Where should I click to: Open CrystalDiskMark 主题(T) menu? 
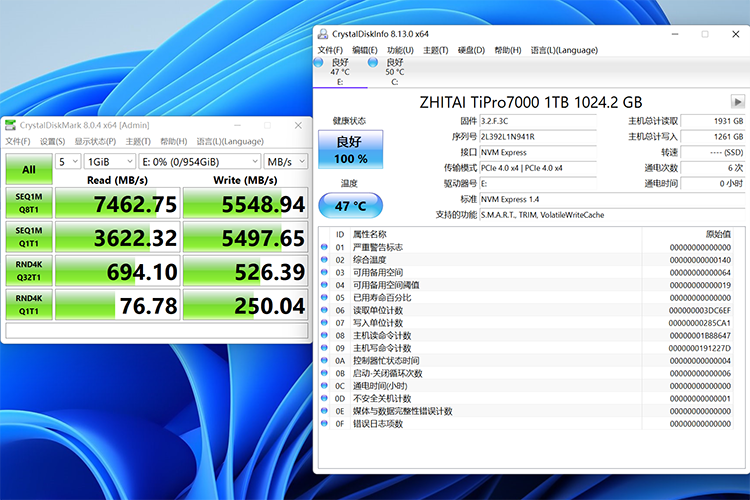pyautogui.click(x=138, y=141)
